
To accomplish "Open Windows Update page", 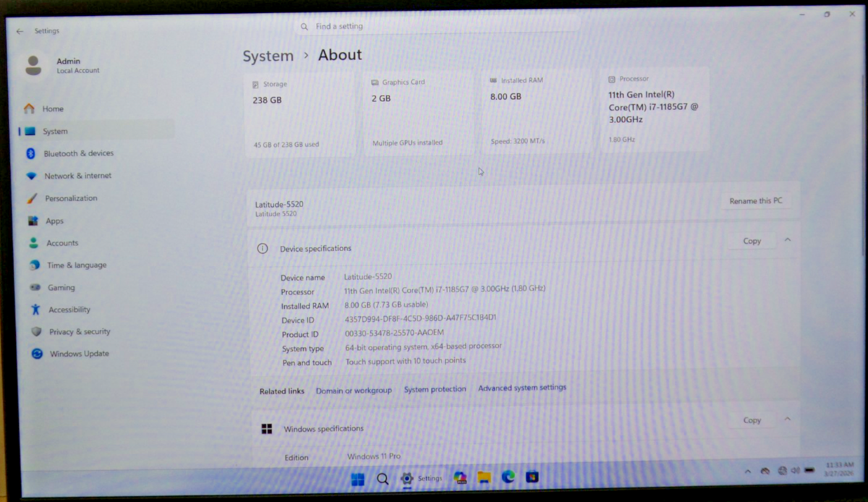I will coord(79,354).
